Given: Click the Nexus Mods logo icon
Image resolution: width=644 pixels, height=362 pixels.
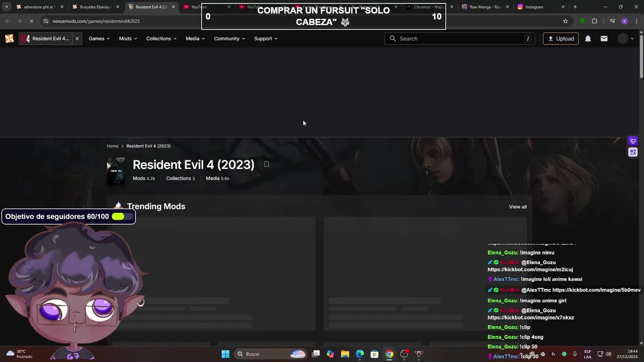Looking at the screenshot, I should click(x=9, y=39).
